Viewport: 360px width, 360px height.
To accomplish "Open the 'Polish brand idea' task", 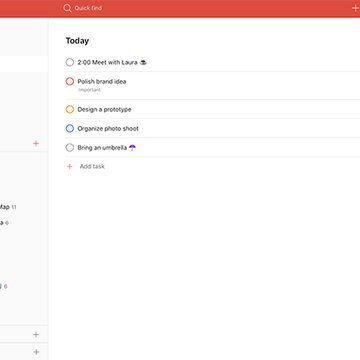I will [102, 82].
